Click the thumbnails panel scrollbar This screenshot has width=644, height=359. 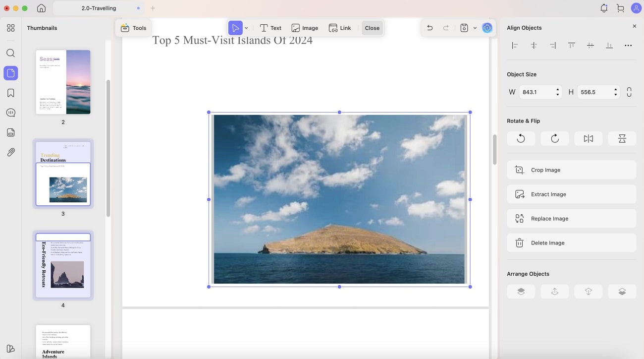[x=108, y=148]
